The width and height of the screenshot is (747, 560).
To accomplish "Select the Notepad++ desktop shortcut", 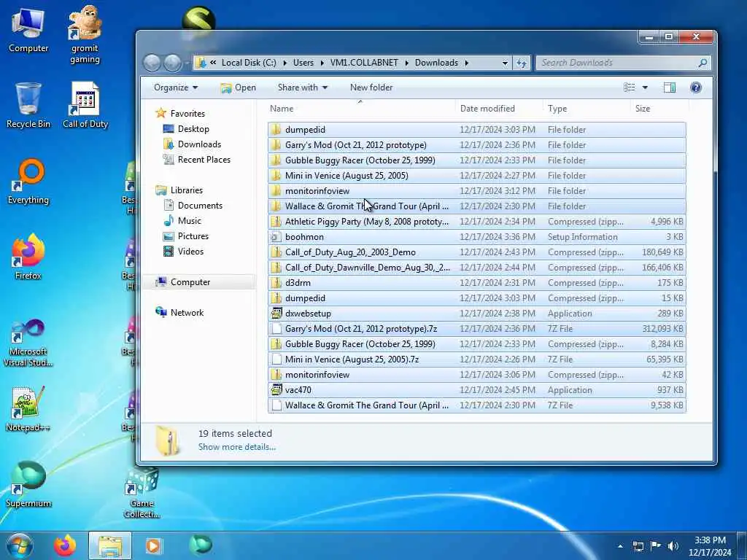I will click(28, 408).
